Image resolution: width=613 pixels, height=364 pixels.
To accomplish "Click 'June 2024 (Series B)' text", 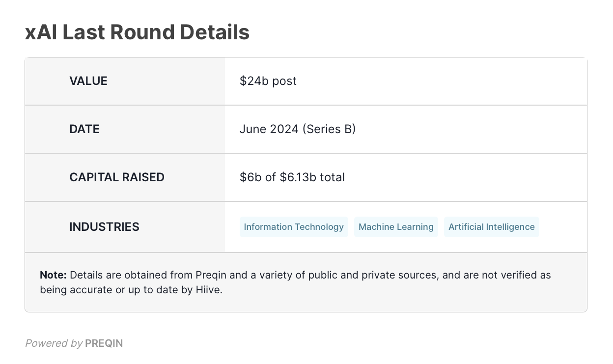I will pos(298,129).
